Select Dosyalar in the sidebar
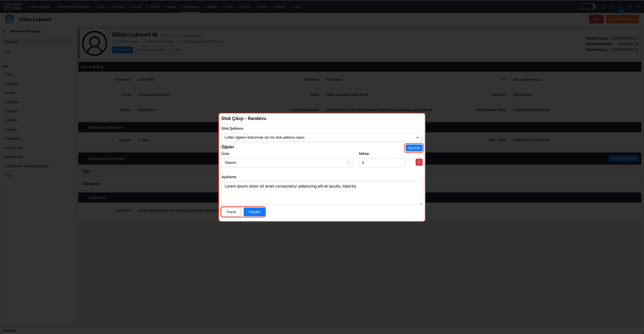The image size is (644, 334). coord(12,102)
